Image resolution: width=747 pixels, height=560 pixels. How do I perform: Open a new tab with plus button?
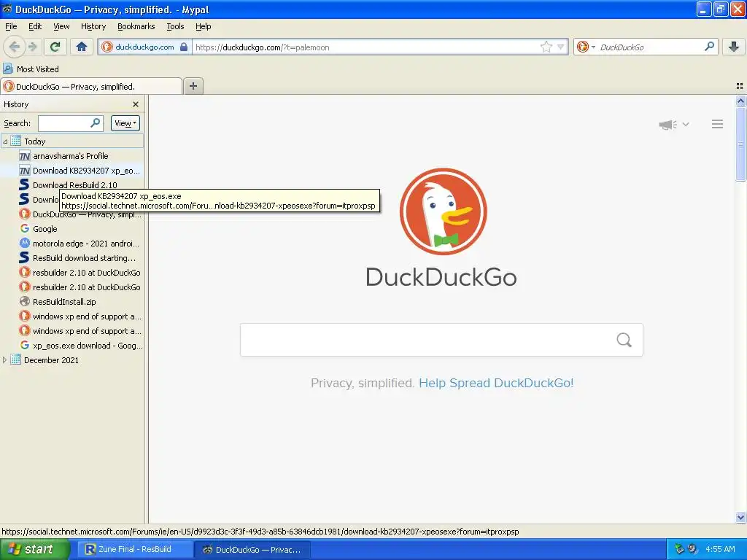(193, 86)
